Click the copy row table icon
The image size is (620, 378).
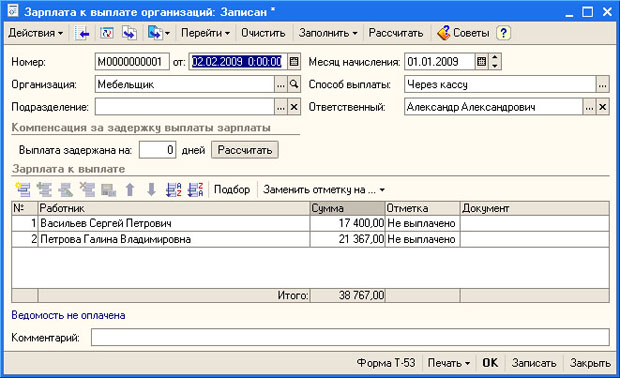point(44,189)
